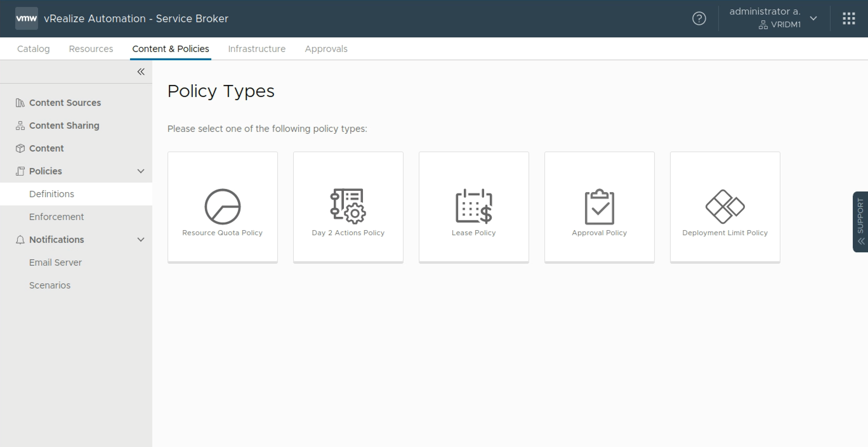Open the help question mark icon
The height and width of the screenshot is (447, 868).
(699, 18)
